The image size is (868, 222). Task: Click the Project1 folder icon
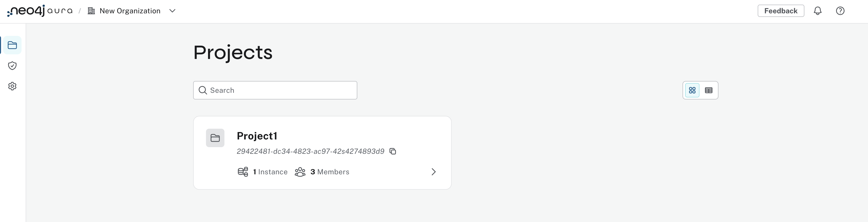215,138
